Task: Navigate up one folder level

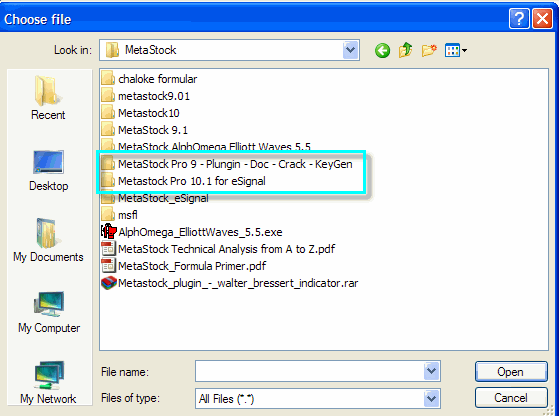Action: click(405, 50)
